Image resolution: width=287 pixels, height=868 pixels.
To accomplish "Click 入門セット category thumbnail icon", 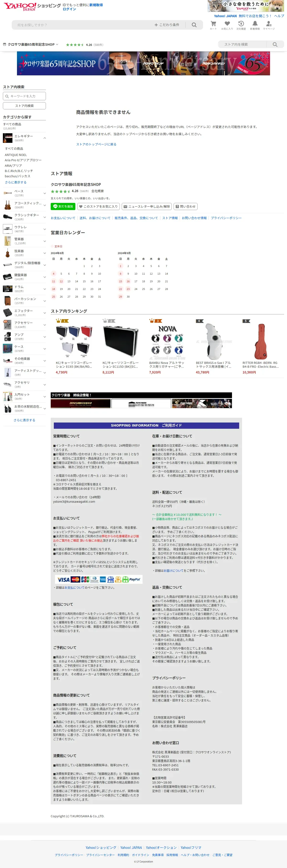I will (x=8, y=397).
